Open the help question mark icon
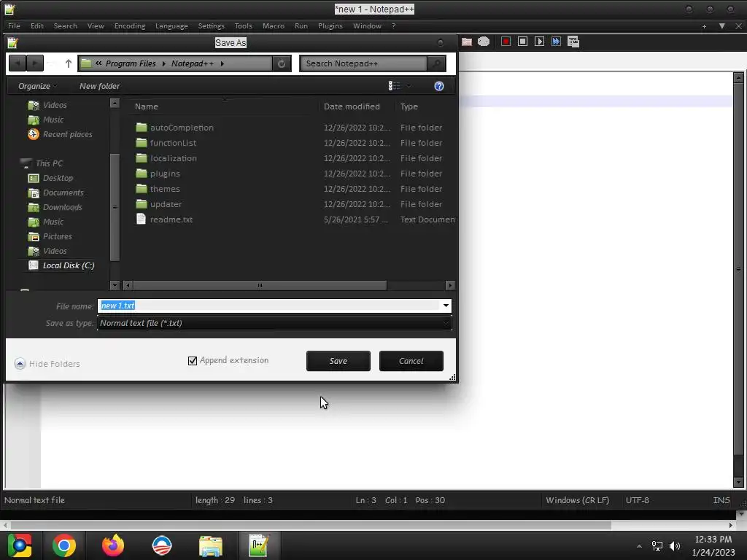Image resolution: width=747 pixels, height=560 pixels. (438, 86)
